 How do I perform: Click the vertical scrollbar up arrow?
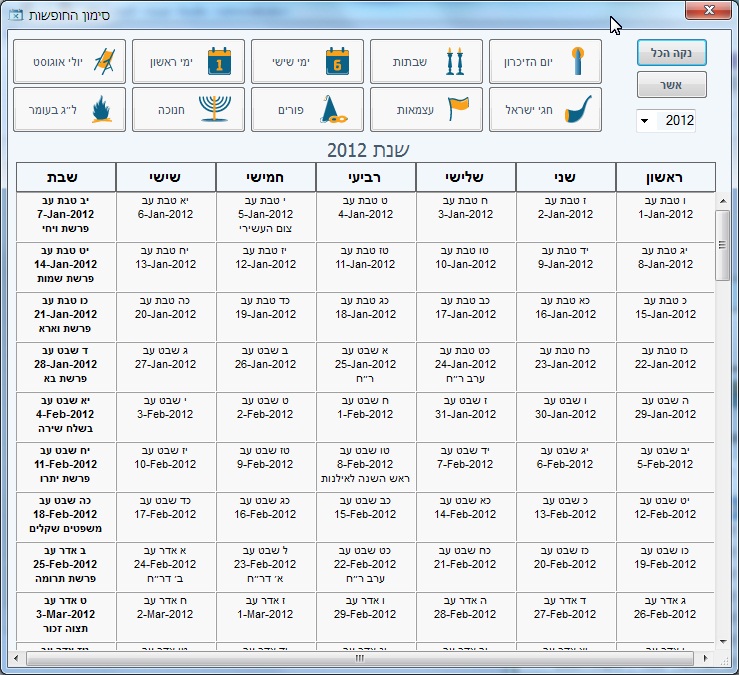pos(723,201)
